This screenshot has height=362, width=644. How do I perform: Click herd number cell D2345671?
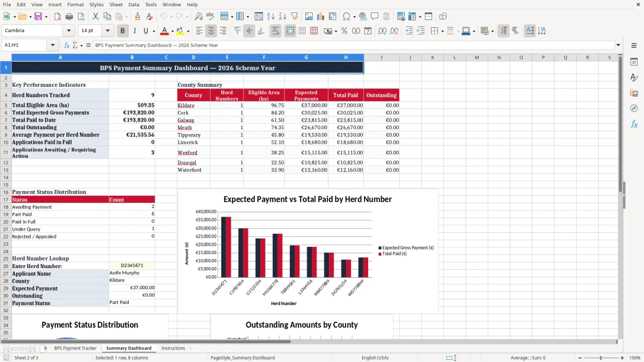tap(132, 265)
